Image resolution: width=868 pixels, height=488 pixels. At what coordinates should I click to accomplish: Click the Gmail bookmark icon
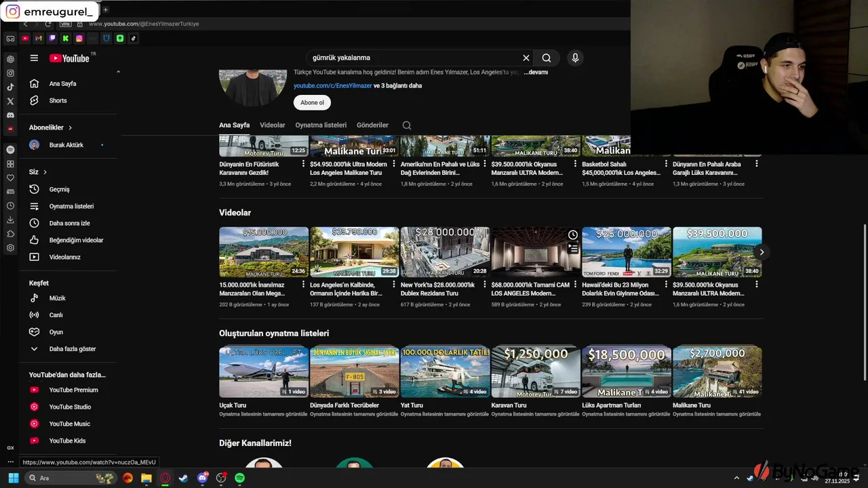(39, 39)
